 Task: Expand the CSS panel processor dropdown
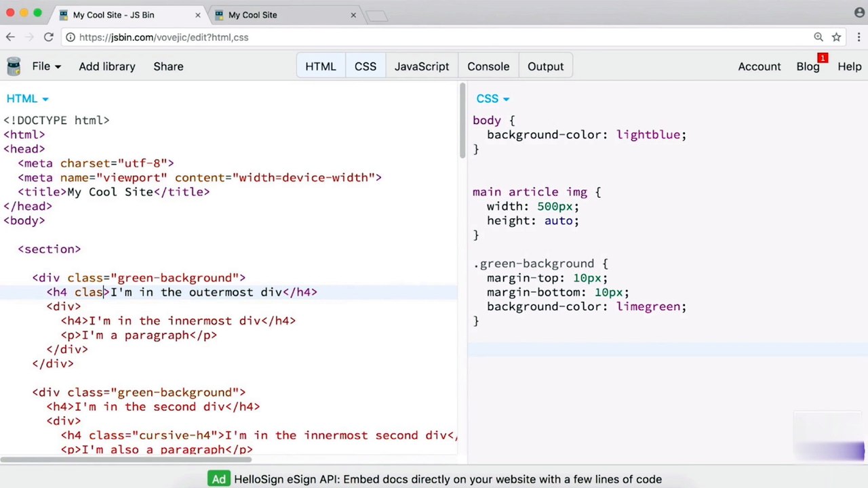coord(493,99)
